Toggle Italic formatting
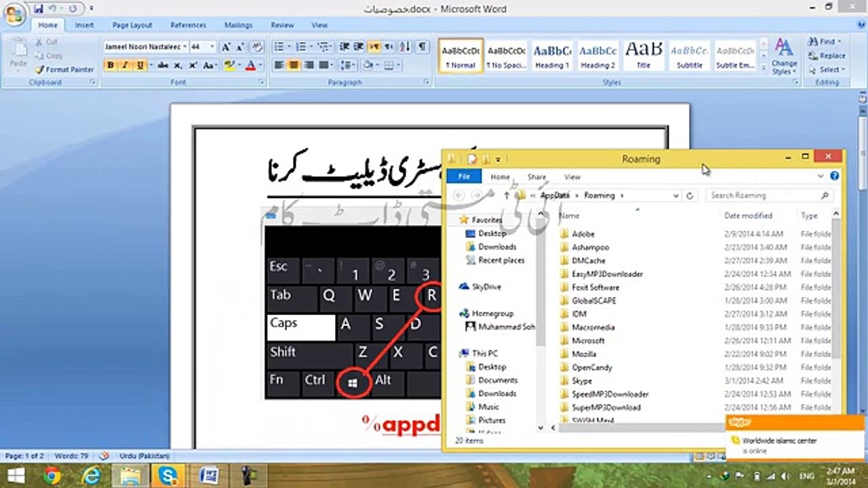 (x=125, y=66)
